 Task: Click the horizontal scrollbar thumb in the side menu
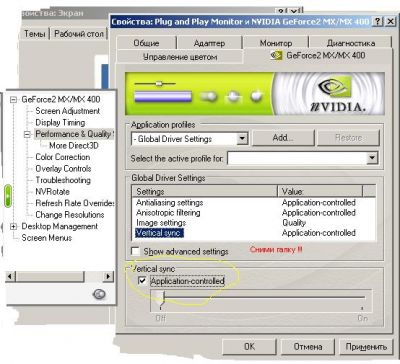(x=50, y=276)
